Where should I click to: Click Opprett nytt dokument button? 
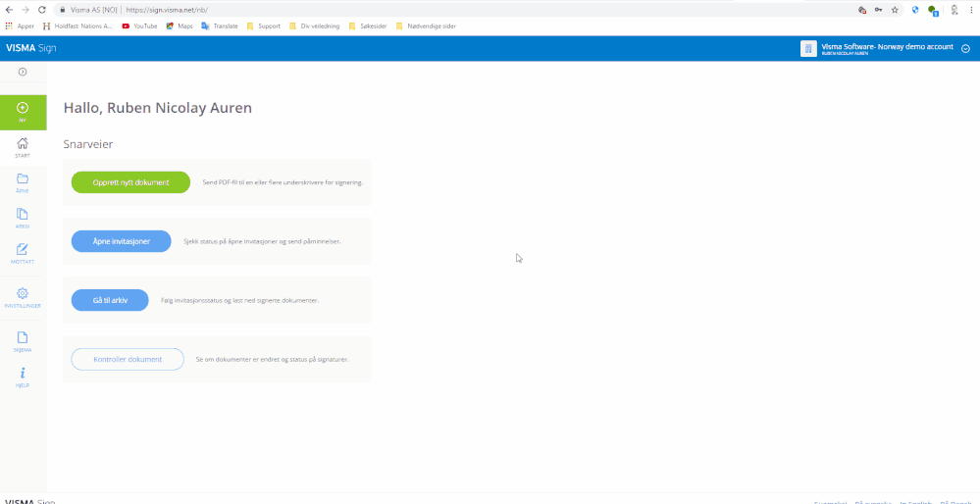pyautogui.click(x=130, y=182)
